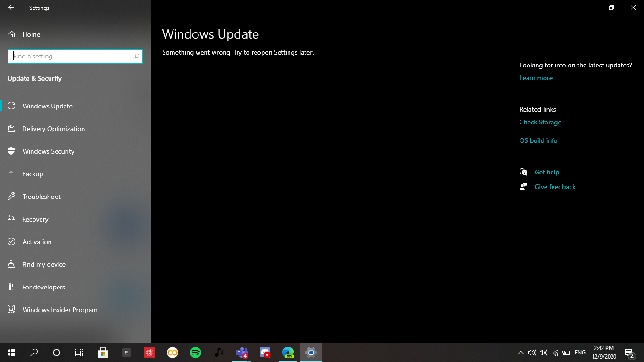Switch to Discord on the taskbar
This screenshot has height=362, width=644.
[265, 353]
